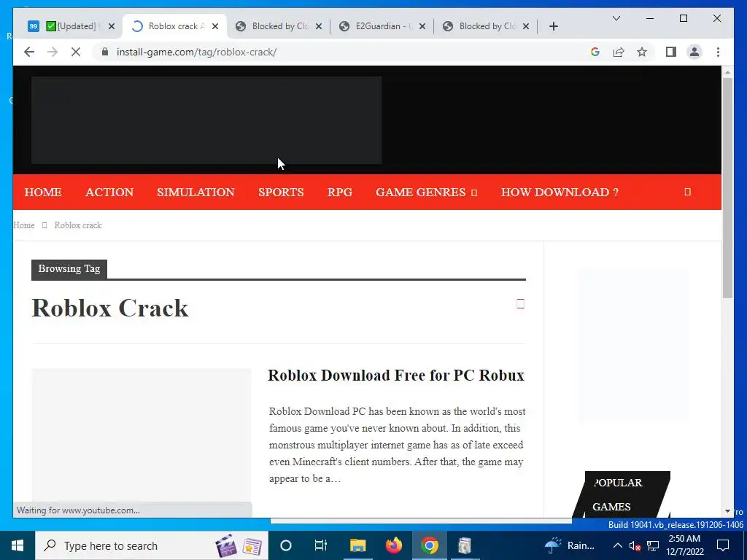Click scrollbar down arrow

[727, 511]
